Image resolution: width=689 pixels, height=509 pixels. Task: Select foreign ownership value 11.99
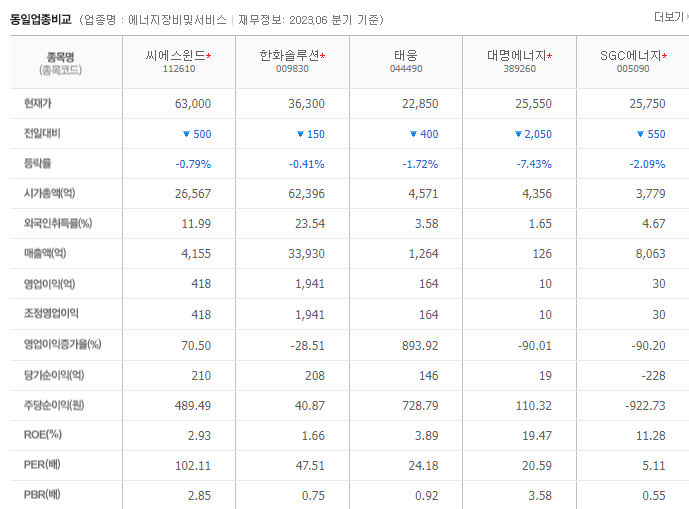pos(196,224)
